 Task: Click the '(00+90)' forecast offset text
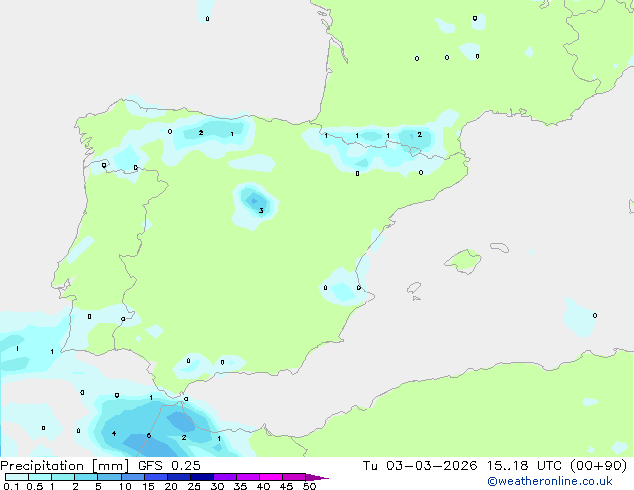[x=598, y=466]
